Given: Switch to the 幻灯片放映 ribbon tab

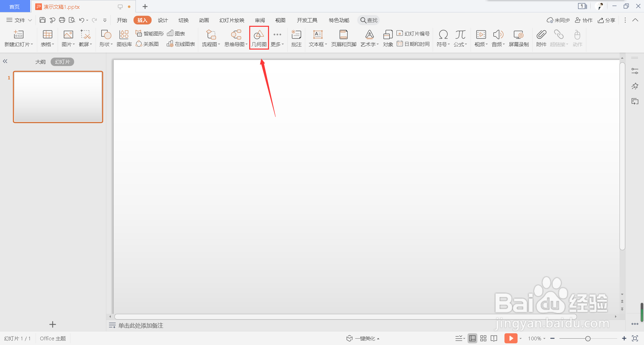Looking at the screenshot, I should [x=232, y=20].
